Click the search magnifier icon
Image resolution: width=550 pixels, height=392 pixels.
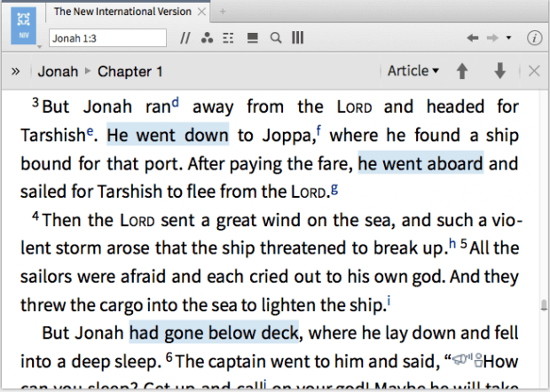(276, 38)
